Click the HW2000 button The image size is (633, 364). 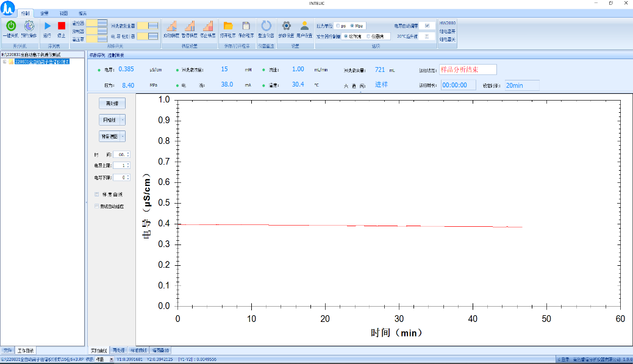pyautogui.click(x=447, y=23)
